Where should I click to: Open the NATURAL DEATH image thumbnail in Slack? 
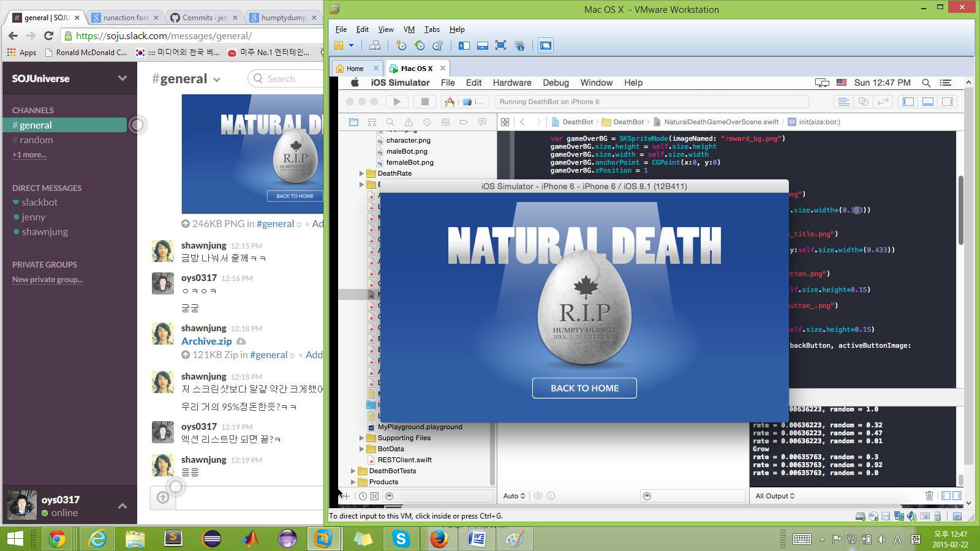point(252,154)
